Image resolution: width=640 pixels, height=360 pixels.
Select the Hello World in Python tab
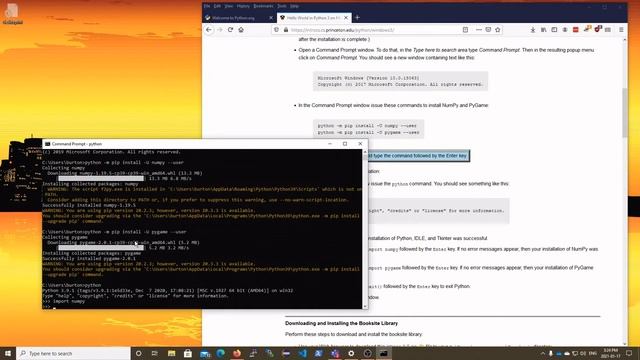tap(313, 18)
